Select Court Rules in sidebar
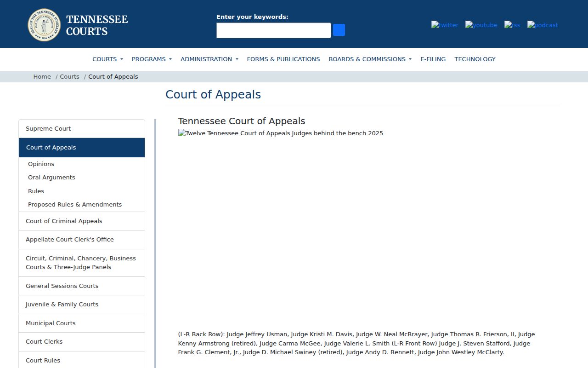Viewport: 588px width, 368px height. [82, 360]
